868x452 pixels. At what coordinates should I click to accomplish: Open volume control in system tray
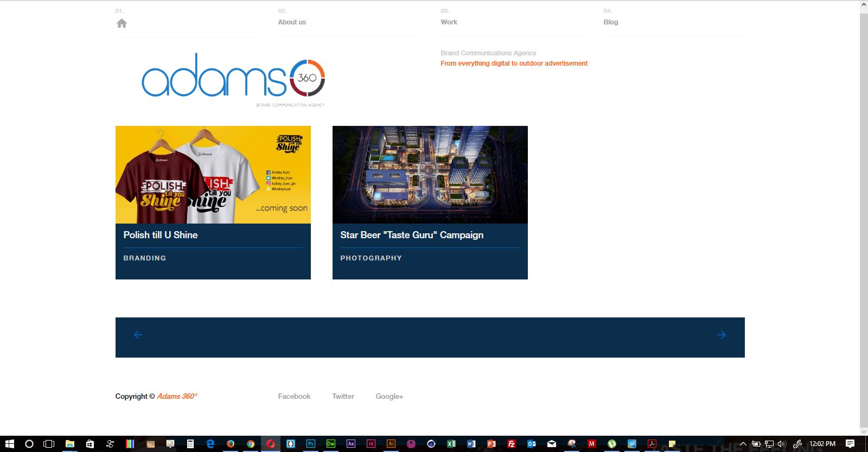(782, 444)
